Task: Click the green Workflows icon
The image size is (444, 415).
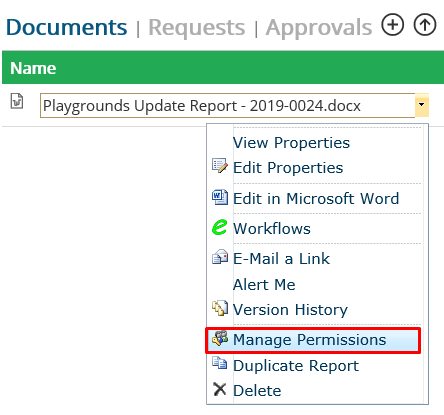Action: pos(220,227)
